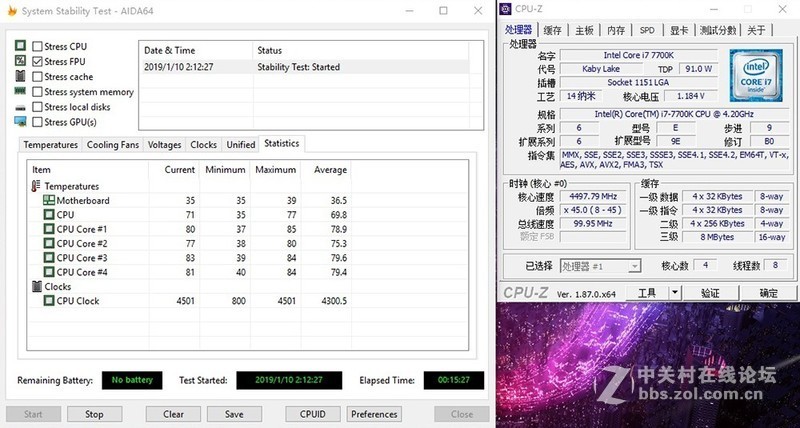Image resolution: width=800 pixels, height=428 pixels.
Task: Open the 关于 tab in CPU-Z
Action: pos(756,30)
